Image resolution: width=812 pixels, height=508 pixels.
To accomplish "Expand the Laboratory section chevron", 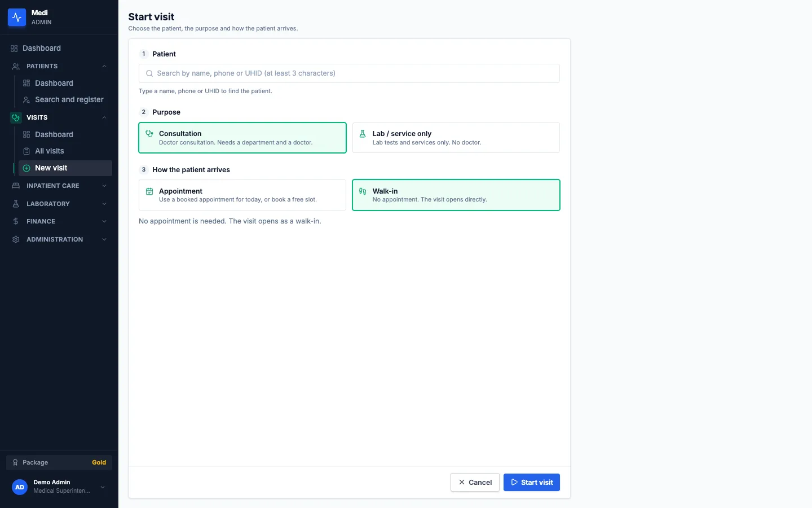I will pos(104,204).
